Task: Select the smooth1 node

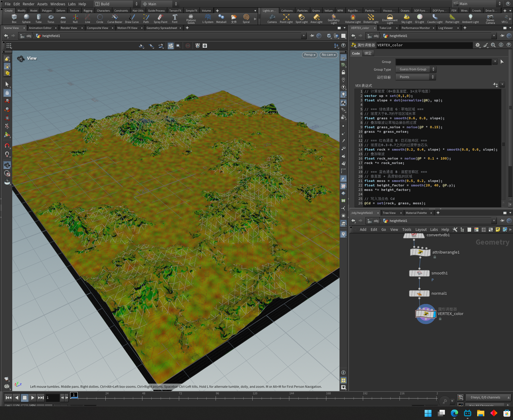Action: [x=419, y=273]
